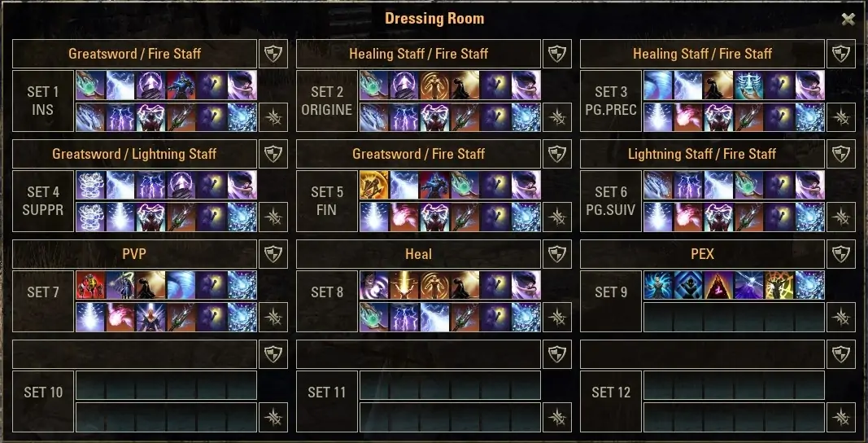The width and height of the screenshot is (868, 443).
Task: Click the skill-save icon for SET 9
Action: coord(841,317)
